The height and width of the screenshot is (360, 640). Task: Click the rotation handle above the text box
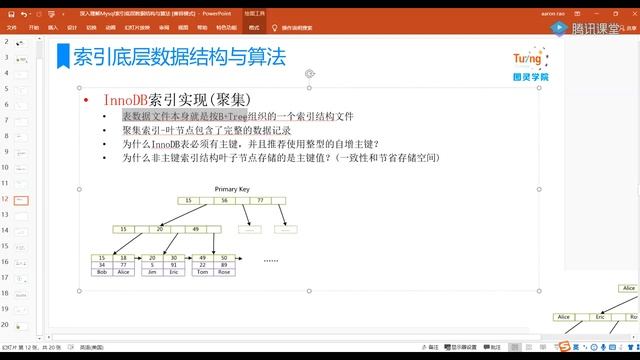tap(309, 73)
